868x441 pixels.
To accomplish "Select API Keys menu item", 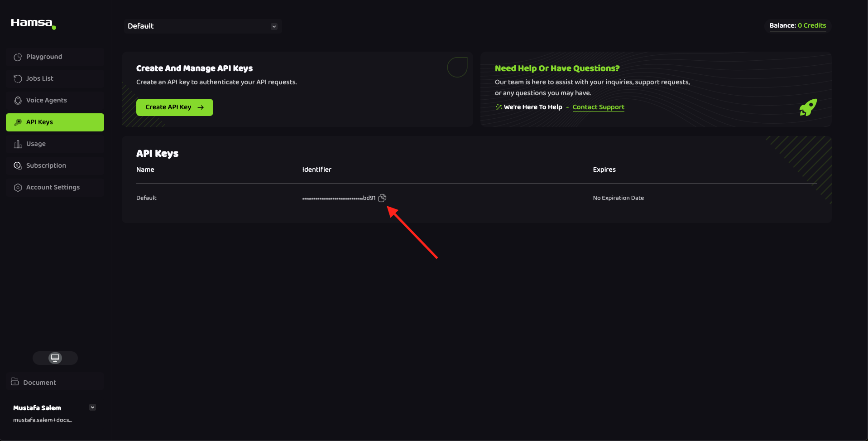I will pos(55,122).
